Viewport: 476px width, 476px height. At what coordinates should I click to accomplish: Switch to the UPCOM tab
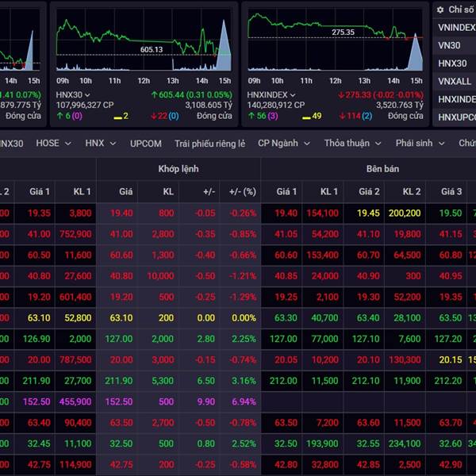coord(146,144)
